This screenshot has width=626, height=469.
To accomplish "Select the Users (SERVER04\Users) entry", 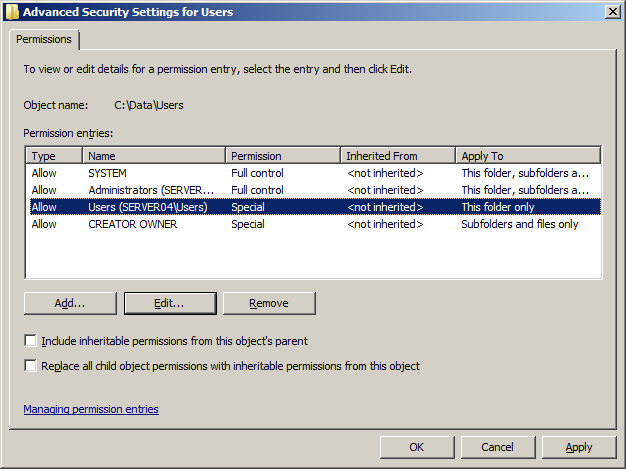I will click(x=315, y=207).
